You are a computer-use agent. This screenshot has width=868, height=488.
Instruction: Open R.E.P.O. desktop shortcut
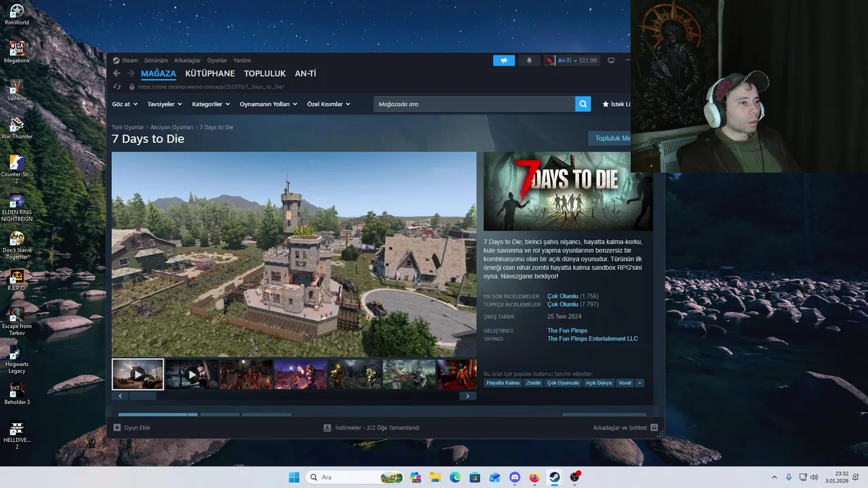[x=17, y=280]
